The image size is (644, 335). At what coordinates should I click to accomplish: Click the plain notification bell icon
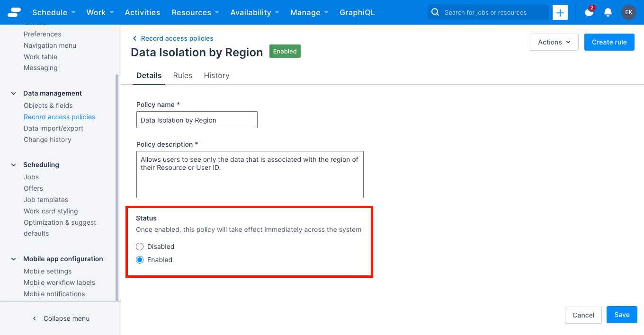point(608,12)
